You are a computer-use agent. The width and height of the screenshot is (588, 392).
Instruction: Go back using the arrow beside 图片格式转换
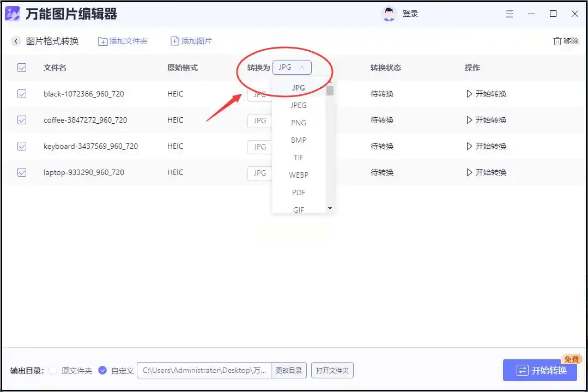[x=15, y=41]
